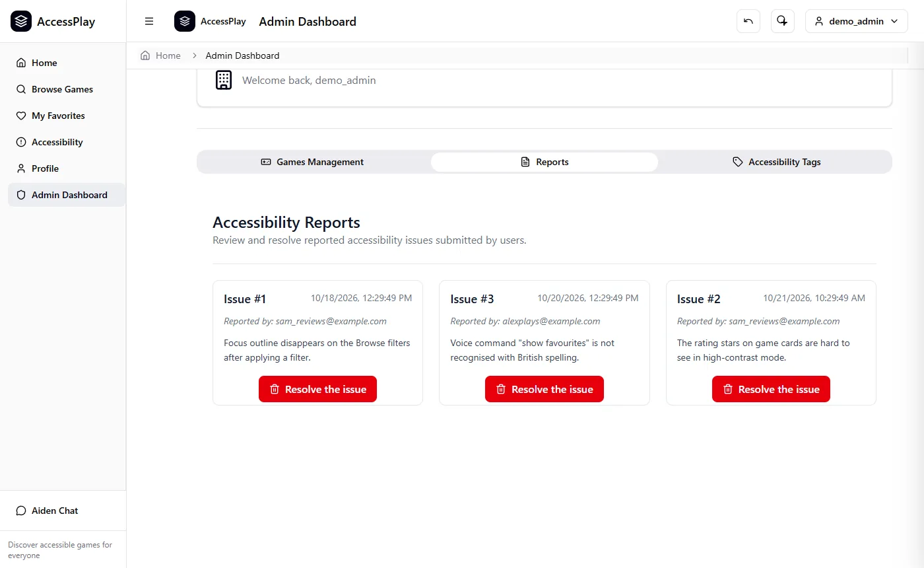Viewport: 924px width, 568px height.
Task: Click the Home house icon in sidebar
Action: tap(21, 63)
